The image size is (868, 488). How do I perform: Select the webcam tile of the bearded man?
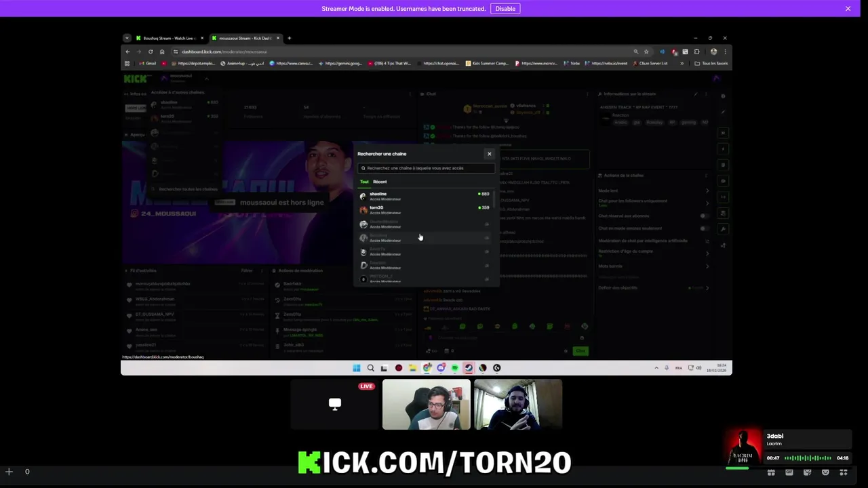point(518,404)
